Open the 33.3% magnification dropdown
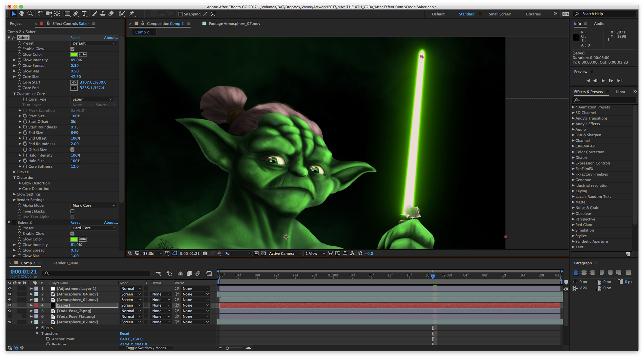Screen dimensions: 644x358 tap(152, 254)
